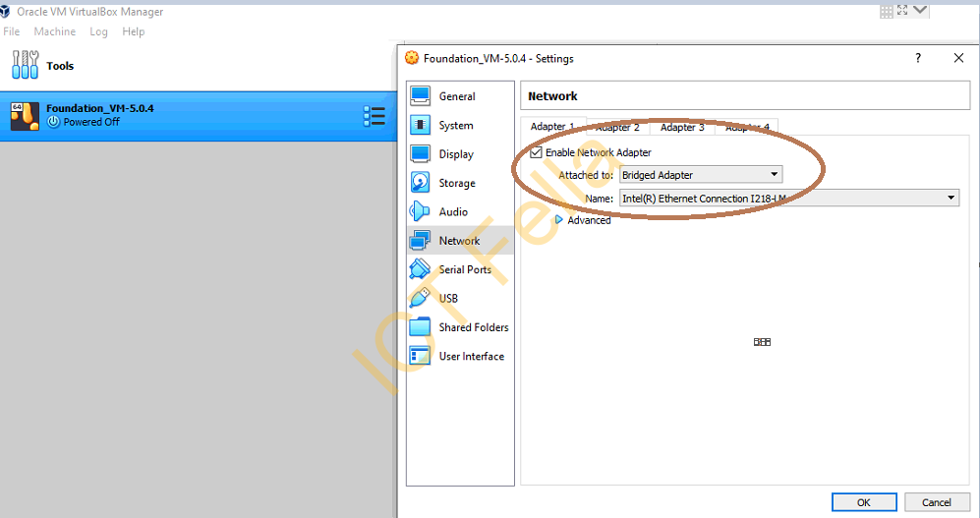
Task: Click the fullscreen expand icon in the title bar
Action: [x=902, y=10]
